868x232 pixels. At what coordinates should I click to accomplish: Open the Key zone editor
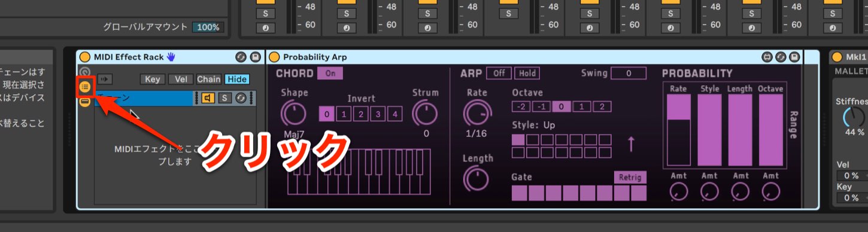point(153,79)
